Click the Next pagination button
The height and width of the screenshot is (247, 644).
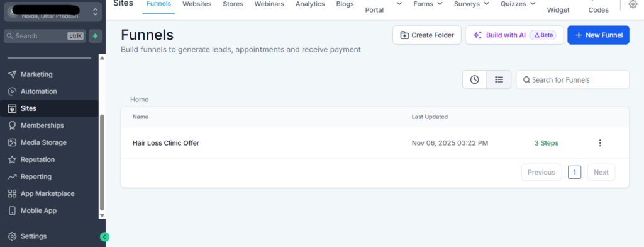pos(601,172)
